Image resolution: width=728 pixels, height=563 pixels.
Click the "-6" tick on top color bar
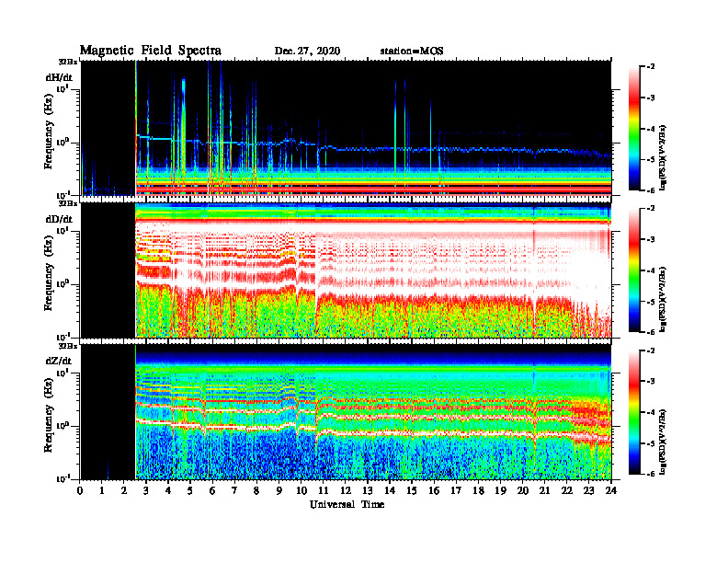tap(650, 190)
